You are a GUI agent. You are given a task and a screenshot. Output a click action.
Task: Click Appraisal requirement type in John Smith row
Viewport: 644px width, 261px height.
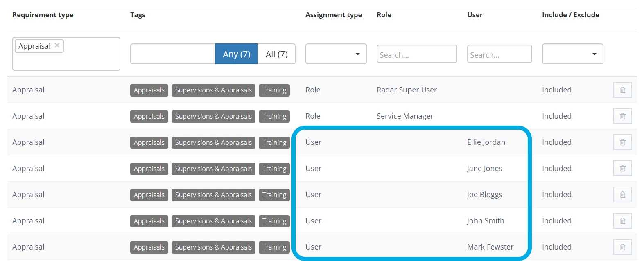28,221
